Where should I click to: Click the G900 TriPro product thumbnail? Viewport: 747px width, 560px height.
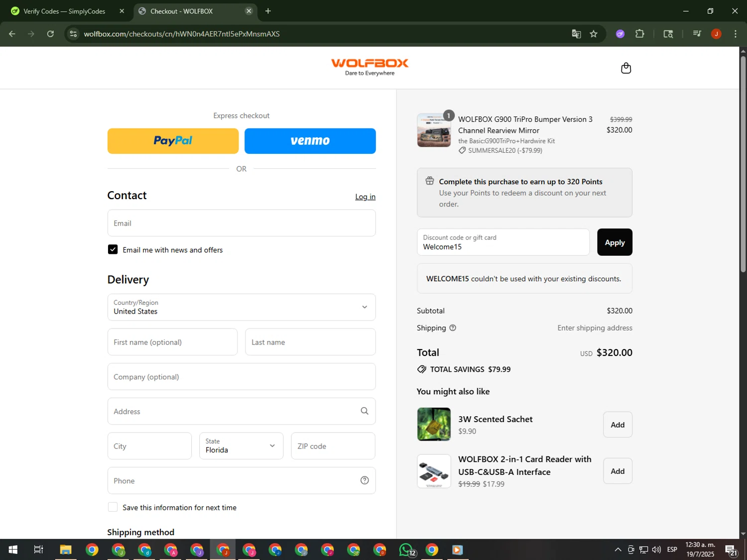[x=434, y=130]
